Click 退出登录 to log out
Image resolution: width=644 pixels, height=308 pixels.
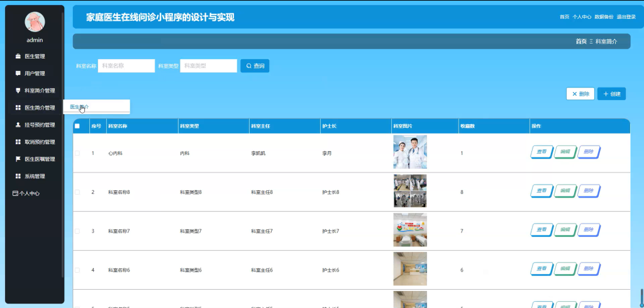[x=626, y=17]
